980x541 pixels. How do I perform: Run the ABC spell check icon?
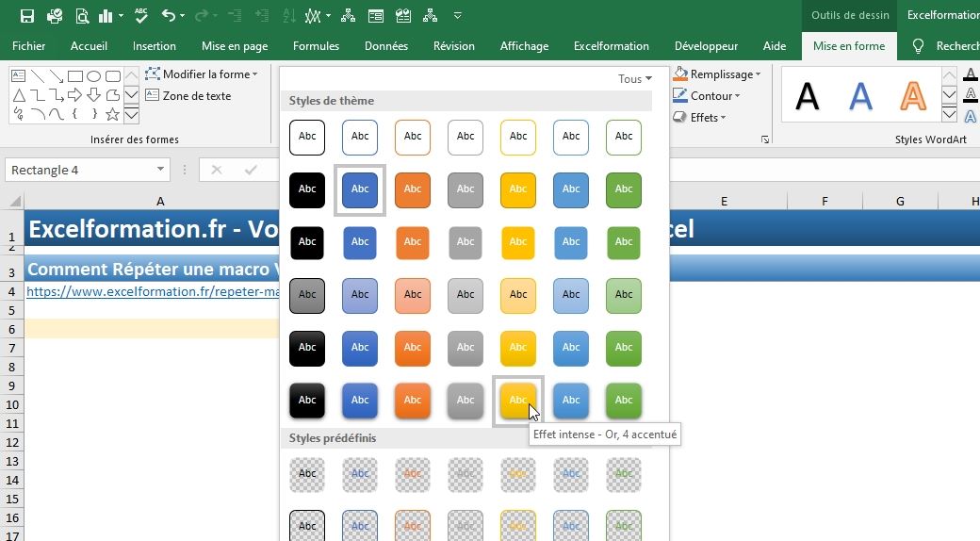141,16
